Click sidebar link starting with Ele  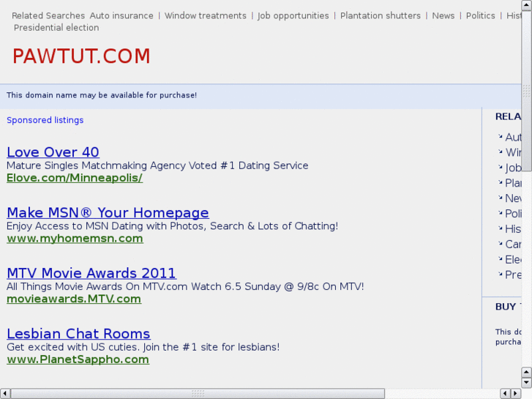point(513,259)
